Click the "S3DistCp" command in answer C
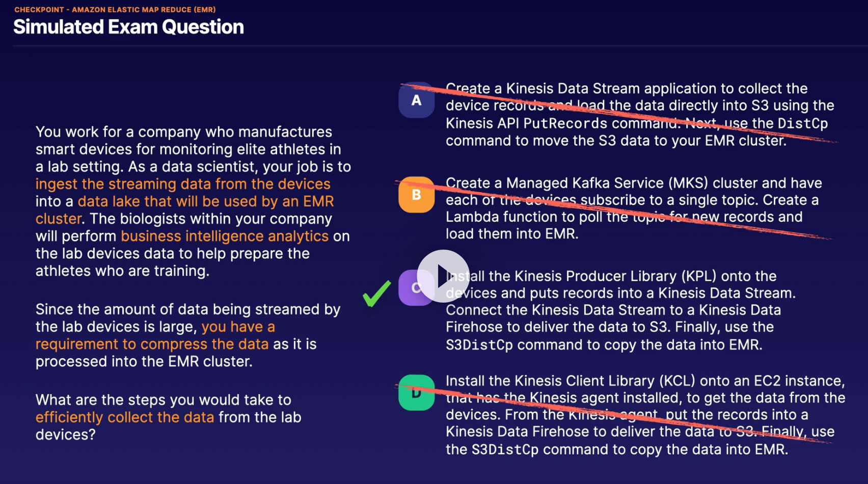 coord(479,345)
